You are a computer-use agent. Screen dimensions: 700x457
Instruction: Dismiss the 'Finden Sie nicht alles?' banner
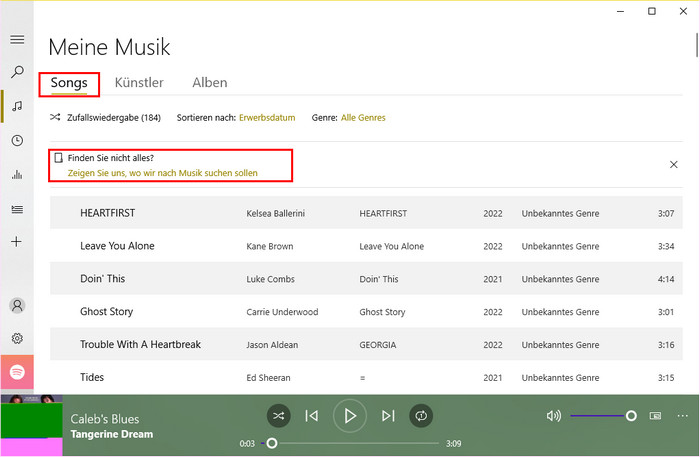[x=674, y=165]
